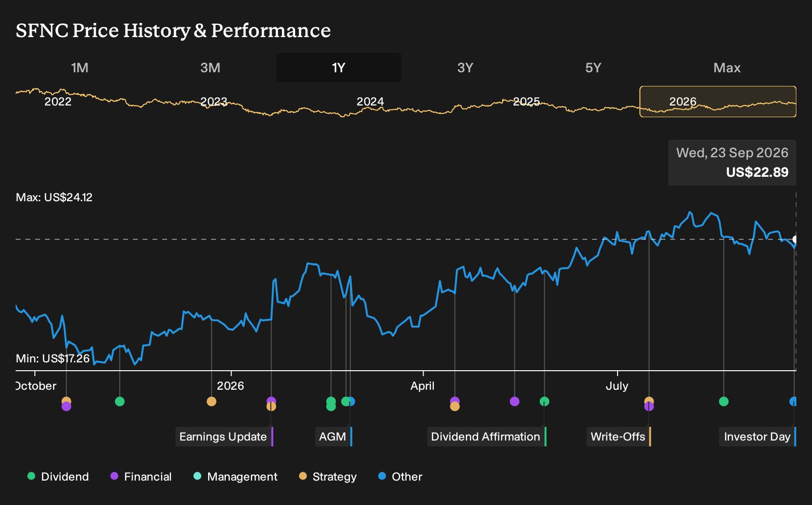Screen dimensions: 812x505
Task: Open the Investor Day event label
Action: [757, 437]
